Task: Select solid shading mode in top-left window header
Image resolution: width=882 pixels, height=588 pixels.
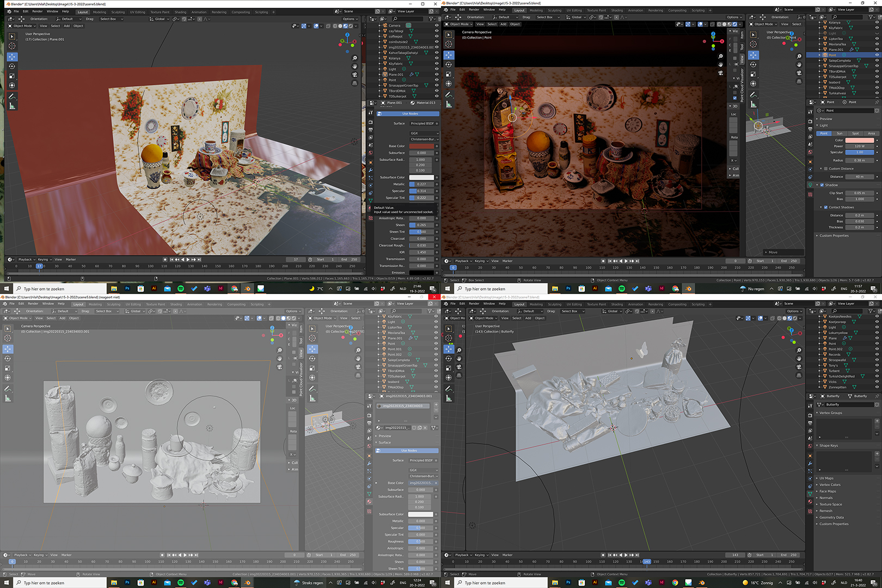Action: (x=341, y=26)
